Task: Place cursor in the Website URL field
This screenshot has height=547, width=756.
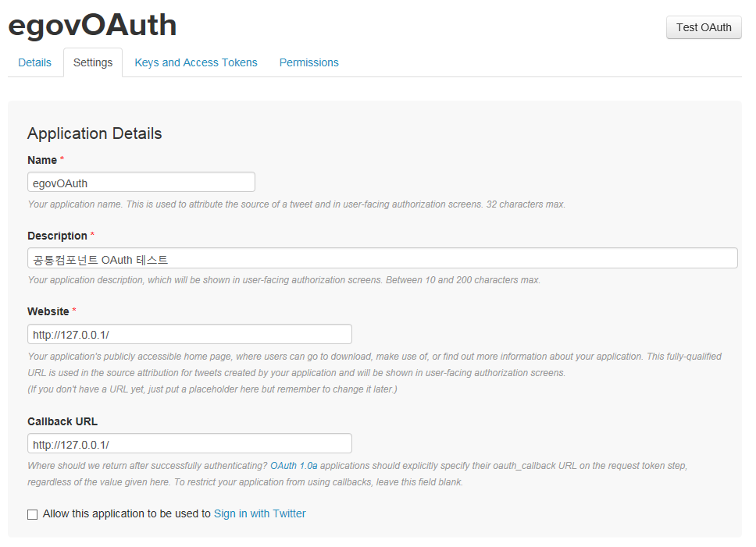Action: [189, 335]
